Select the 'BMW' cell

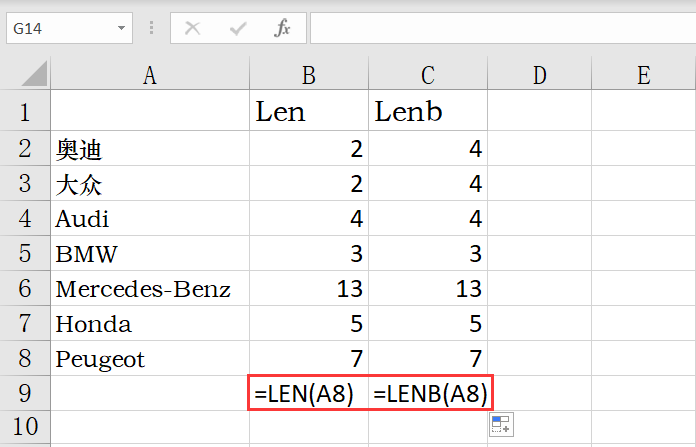pos(150,253)
